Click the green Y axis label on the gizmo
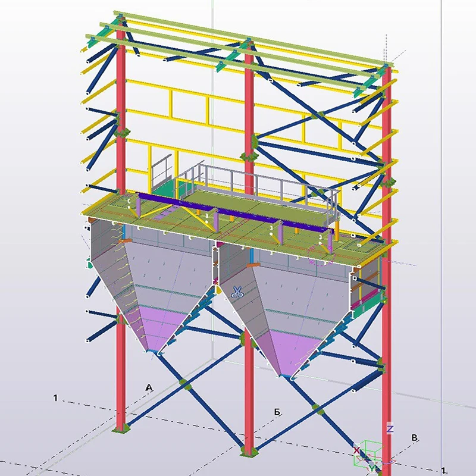The width and height of the screenshot is (476, 476). click(372, 469)
